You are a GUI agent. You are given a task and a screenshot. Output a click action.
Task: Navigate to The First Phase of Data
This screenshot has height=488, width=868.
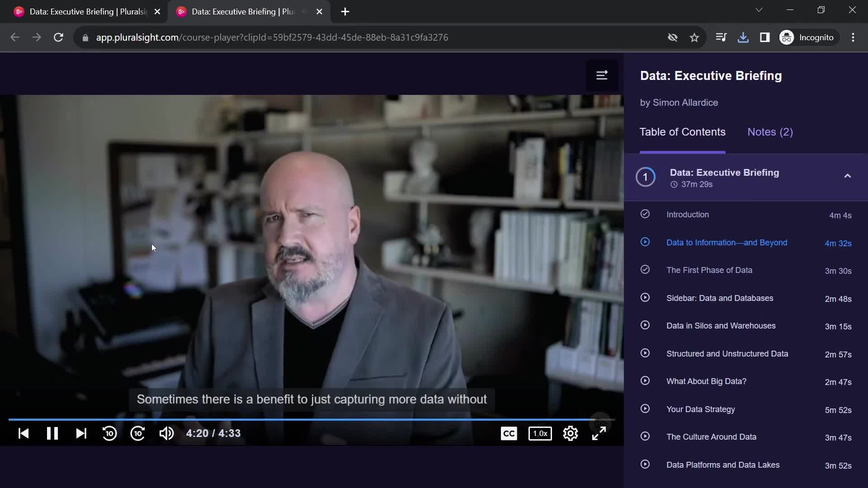[710, 270]
